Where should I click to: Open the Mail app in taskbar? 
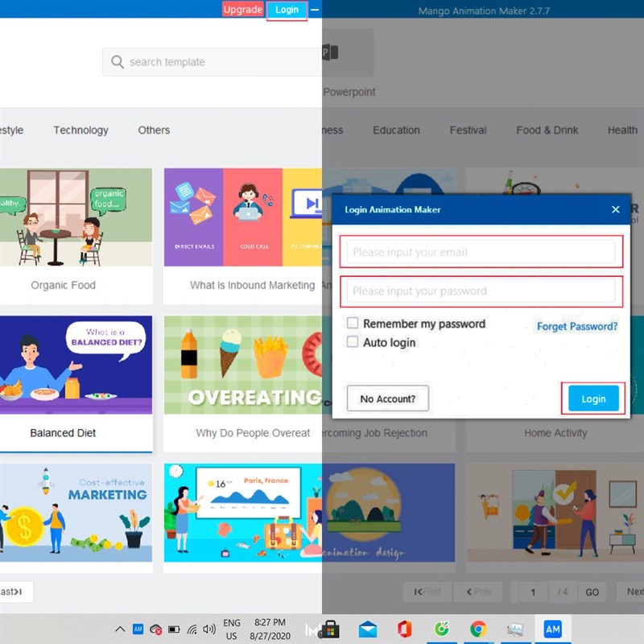(368, 630)
